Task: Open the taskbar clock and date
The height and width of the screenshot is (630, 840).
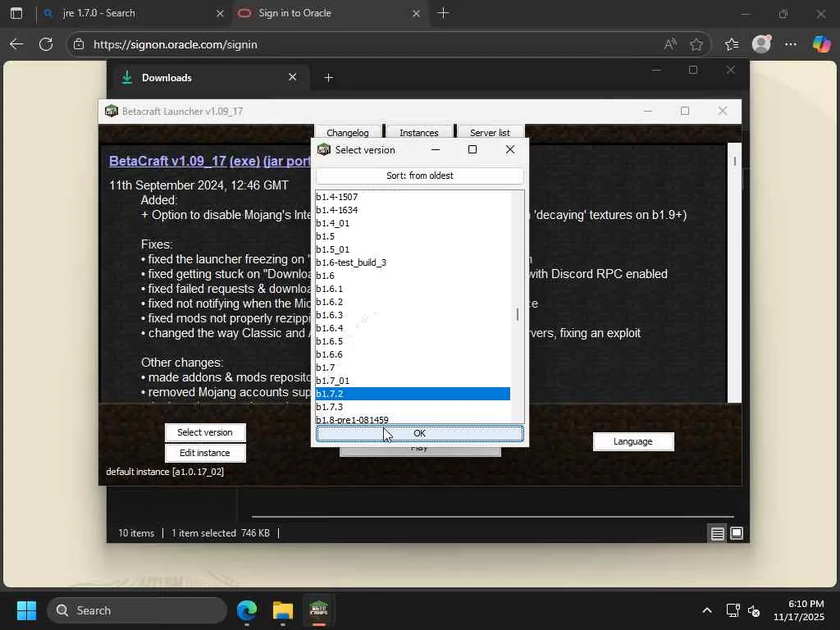Action: [x=798, y=610]
